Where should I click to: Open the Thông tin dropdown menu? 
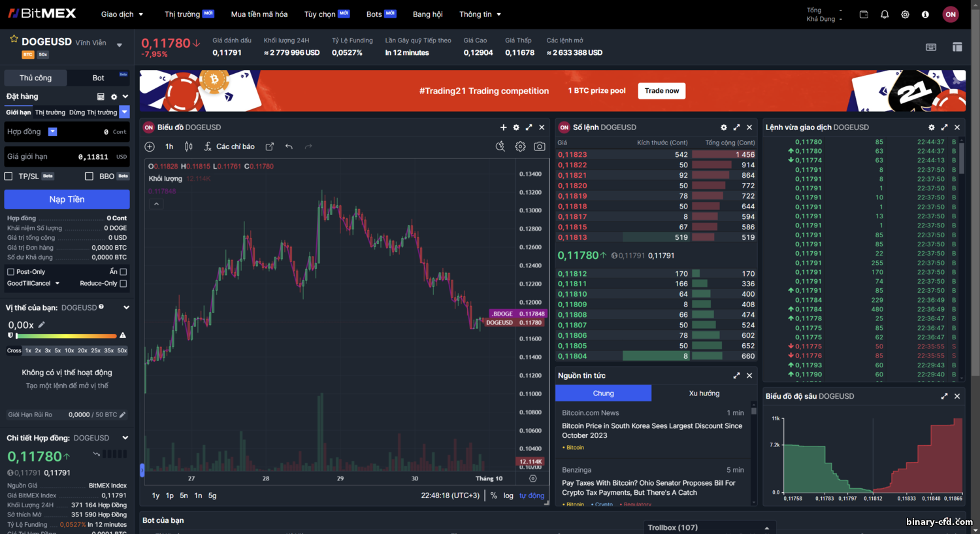pyautogui.click(x=480, y=14)
